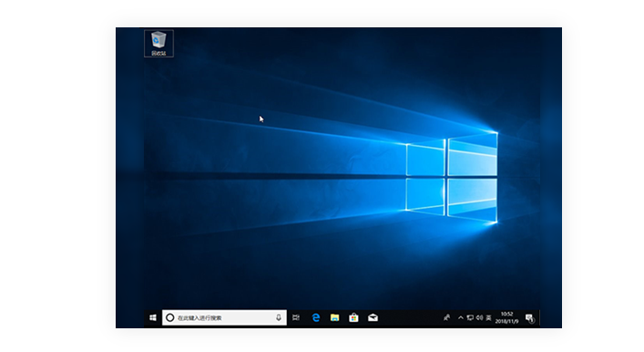Click the Cortana search box
This screenshot has height=352, width=644.
tap(224, 318)
